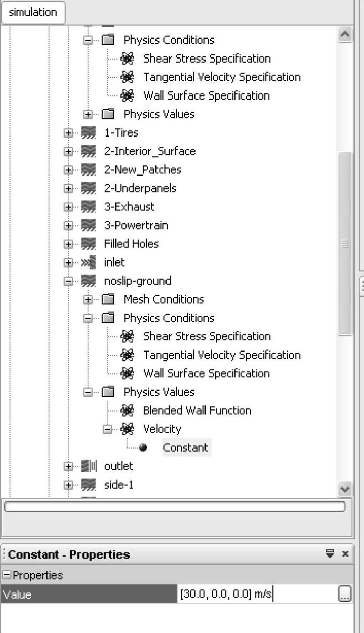
Task: Open the Properties panel options arrow icon
Action: pyautogui.click(x=330, y=554)
